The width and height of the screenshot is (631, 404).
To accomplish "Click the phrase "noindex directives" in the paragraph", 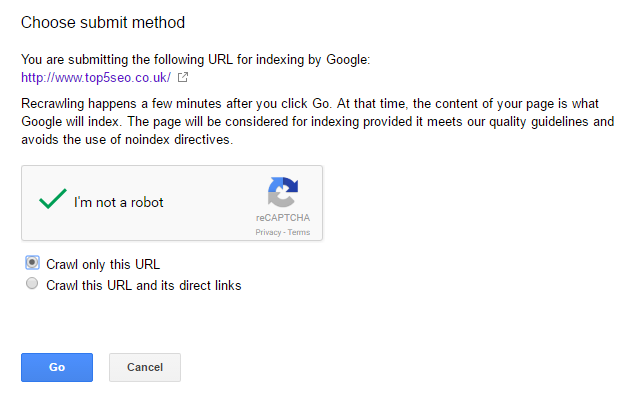I will click(x=179, y=140).
